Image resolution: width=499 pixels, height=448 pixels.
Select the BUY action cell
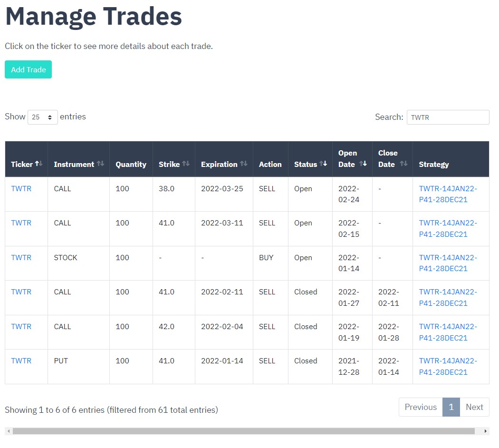(x=270, y=263)
